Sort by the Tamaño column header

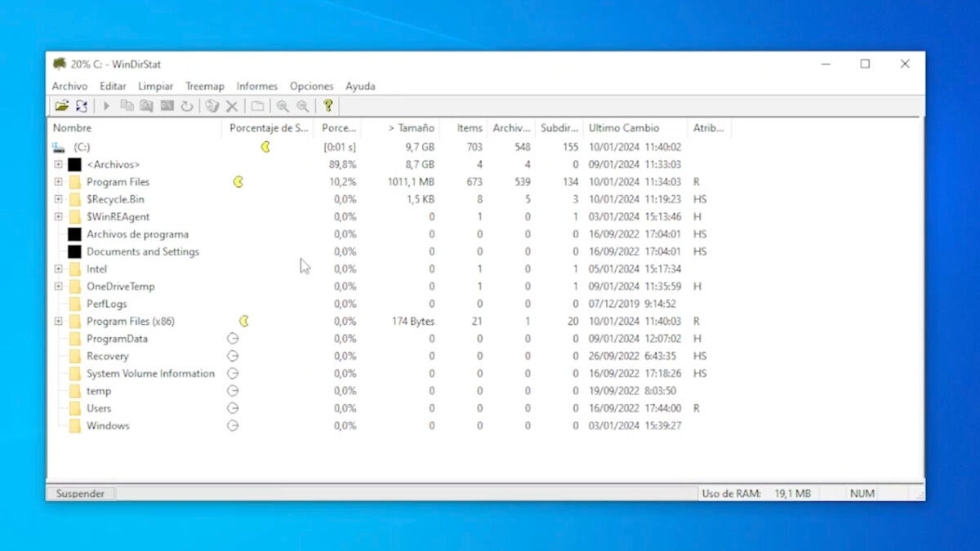pyautogui.click(x=411, y=128)
